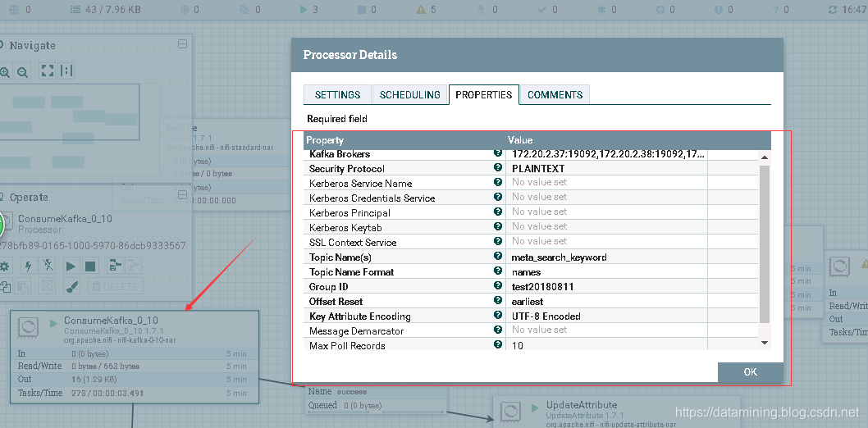Click Message Demarcator empty value cell

[x=607, y=330]
